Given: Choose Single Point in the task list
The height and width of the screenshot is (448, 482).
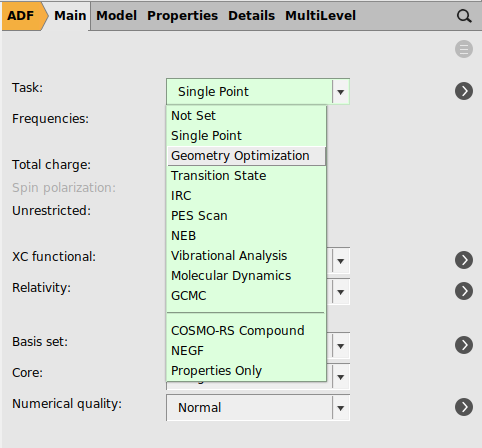Looking at the screenshot, I should (x=246, y=136).
